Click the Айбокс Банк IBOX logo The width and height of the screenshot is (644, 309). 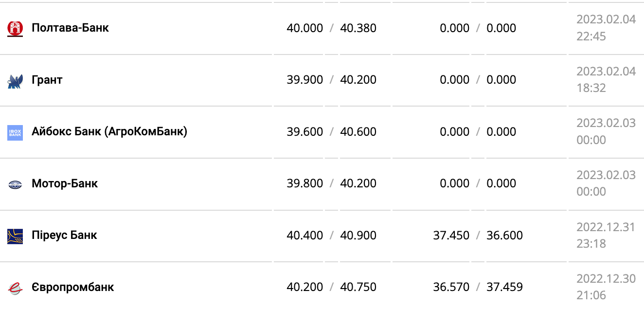pos(15,132)
